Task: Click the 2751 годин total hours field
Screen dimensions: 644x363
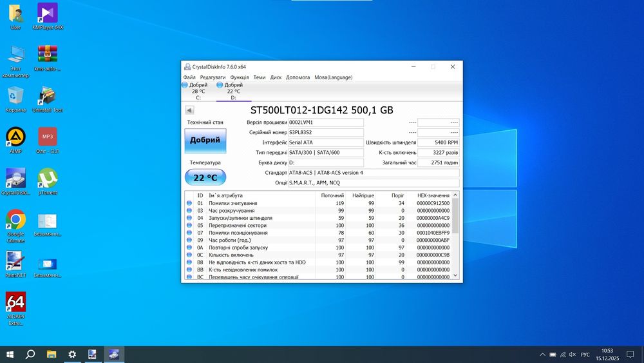Action: click(x=438, y=162)
